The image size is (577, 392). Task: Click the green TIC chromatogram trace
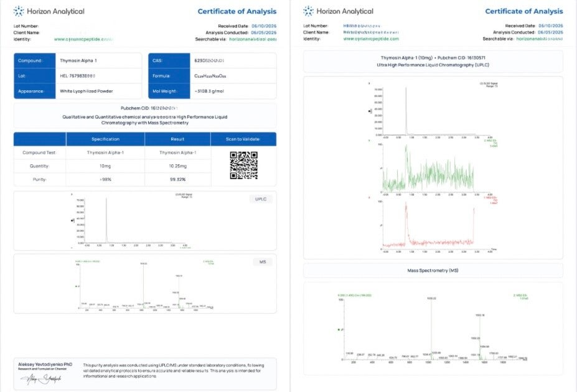429,167
